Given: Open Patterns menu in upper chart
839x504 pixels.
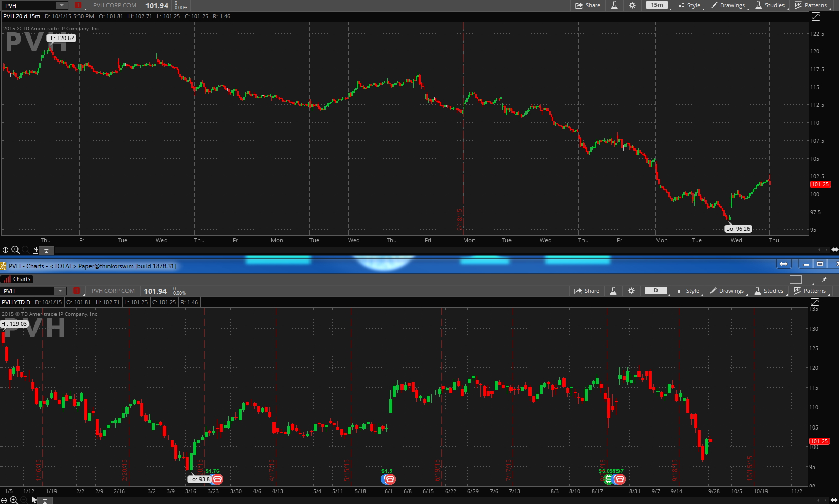Looking at the screenshot, I should click(x=811, y=5).
